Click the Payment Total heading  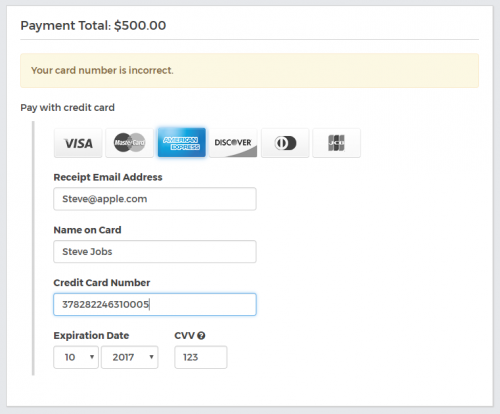[93, 26]
